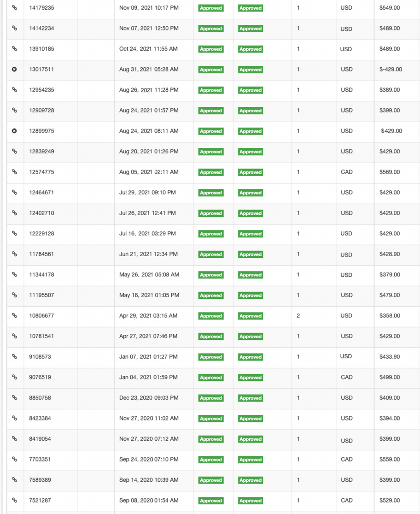Viewport: 420px width, 514px height.
Task: Select order ID 14142234
Action: pos(41,29)
